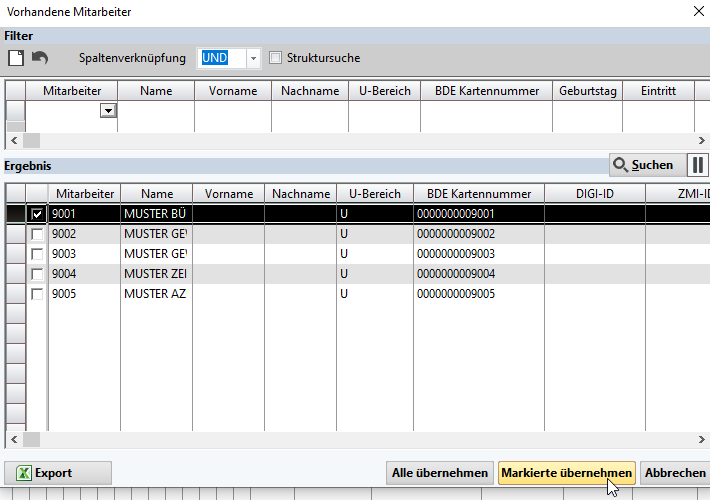Sort results by BDE Kartennummer column header

pyautogui.click(x=478, y=194)
